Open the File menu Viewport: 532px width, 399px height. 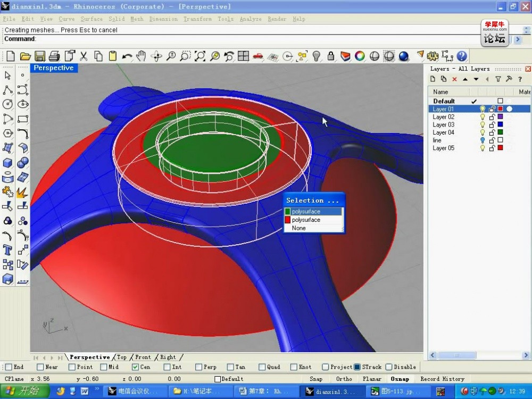[x=9, y=19]
